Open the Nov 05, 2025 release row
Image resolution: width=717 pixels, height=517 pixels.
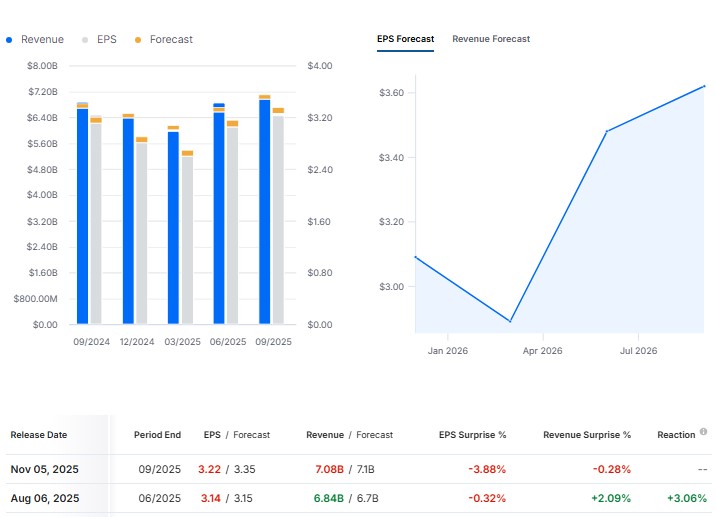coord(44,470)
